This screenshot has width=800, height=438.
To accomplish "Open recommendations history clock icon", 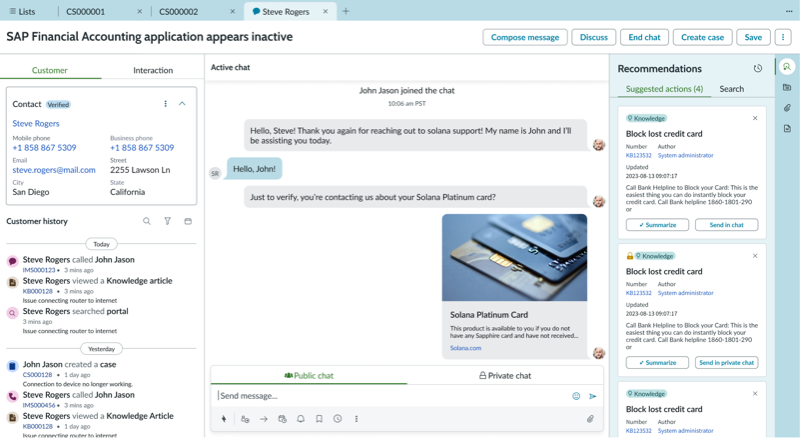I will point(758,68).
